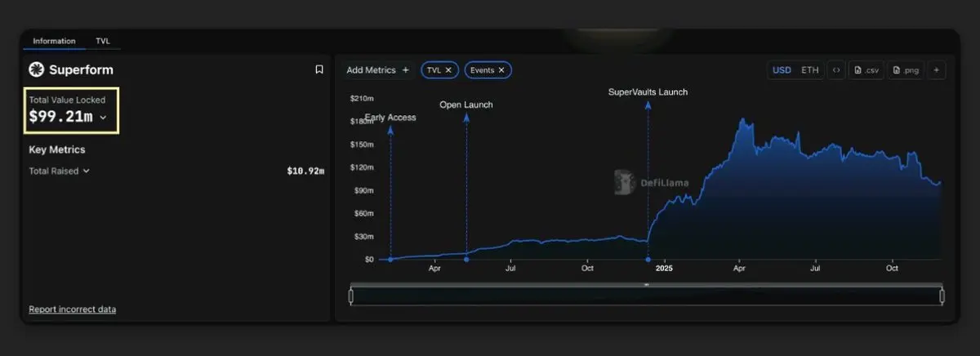980x356 pixels.
Task: Click the SuperVaults Launch label
Action: pos(648,92)
